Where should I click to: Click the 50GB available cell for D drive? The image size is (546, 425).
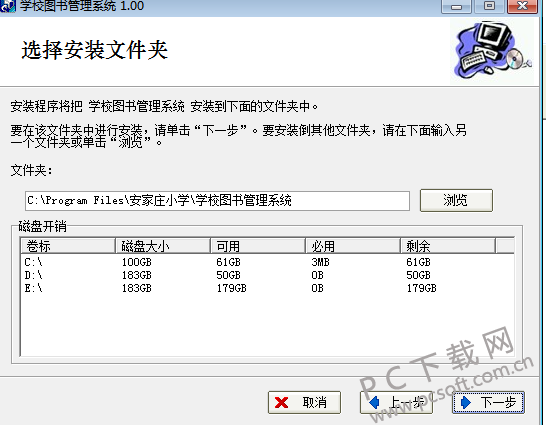click(x=228, y=275)
